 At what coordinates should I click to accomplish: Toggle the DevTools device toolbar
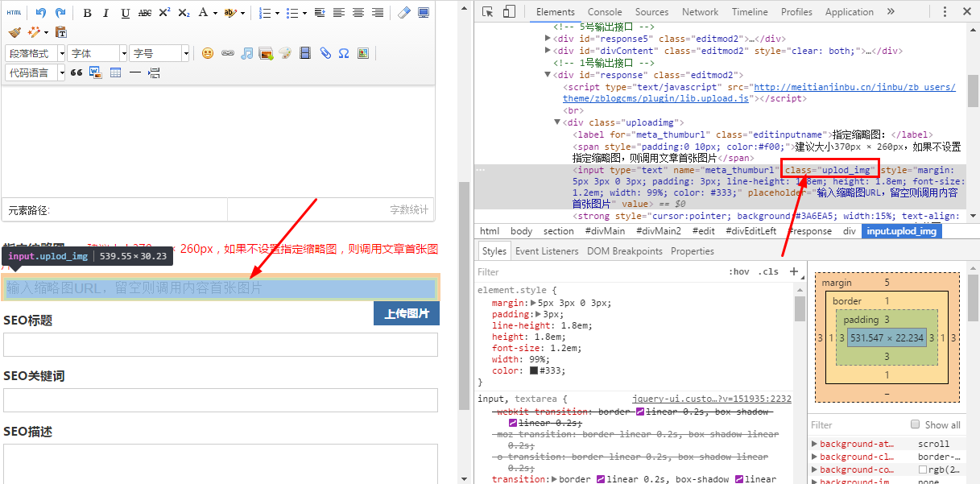[x=509, y=12]
